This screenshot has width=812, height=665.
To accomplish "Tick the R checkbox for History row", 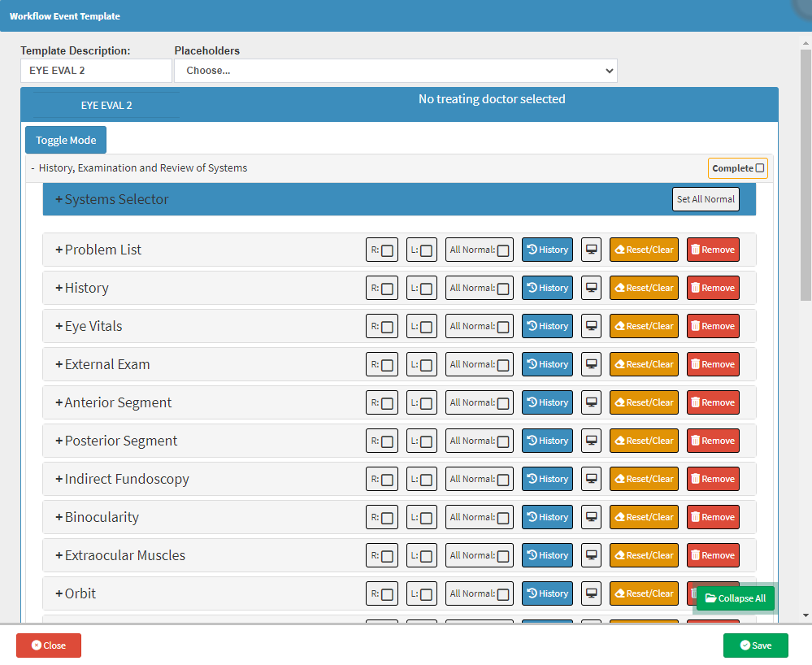I will 388,289.
